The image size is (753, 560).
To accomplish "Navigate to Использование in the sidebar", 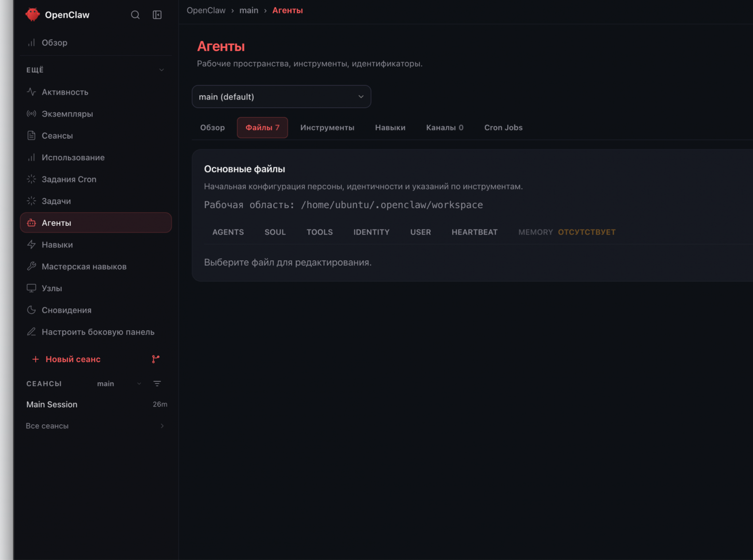I will point(96,157).
